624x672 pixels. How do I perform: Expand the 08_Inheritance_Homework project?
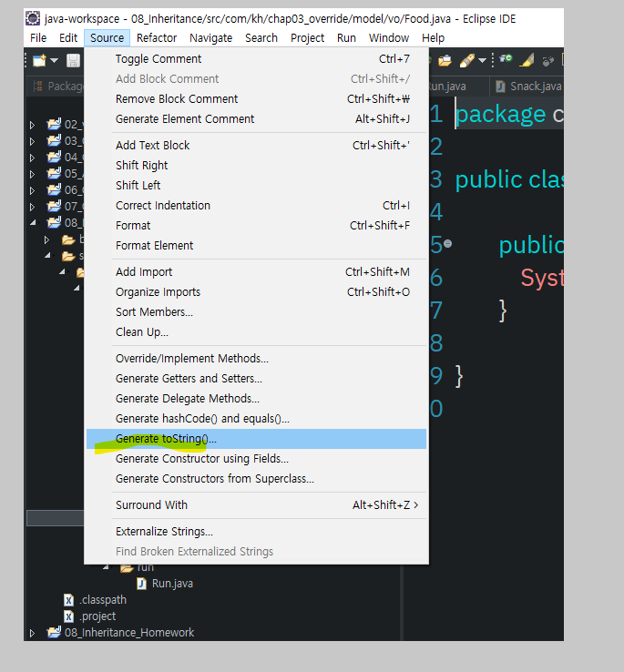(x=32, y=633)
